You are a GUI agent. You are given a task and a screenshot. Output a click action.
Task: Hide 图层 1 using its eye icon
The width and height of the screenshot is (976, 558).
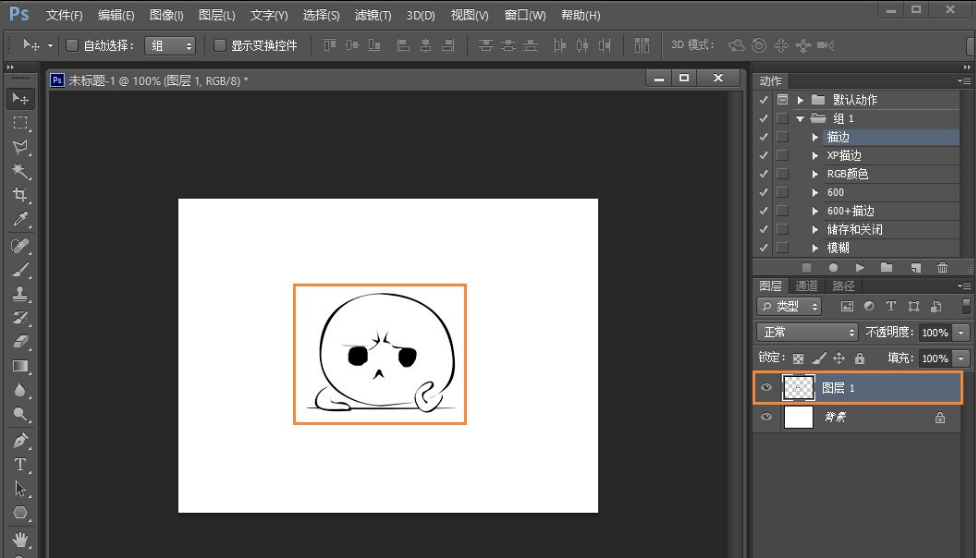pos(767,388)
